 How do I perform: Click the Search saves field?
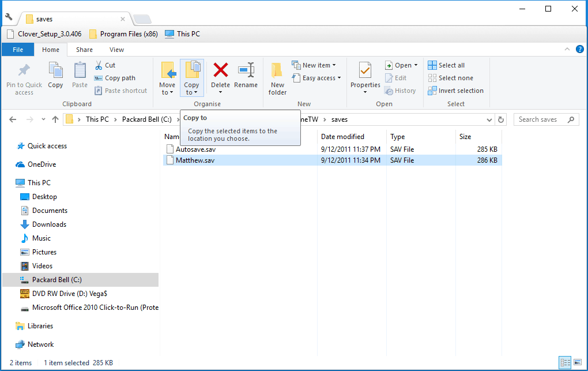[x=546, y=119]
